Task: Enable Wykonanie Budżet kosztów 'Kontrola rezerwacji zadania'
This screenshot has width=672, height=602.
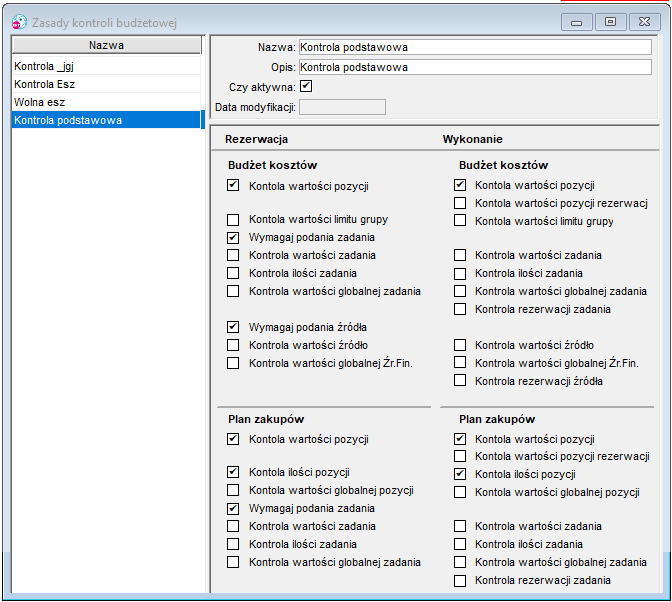Action: coord(460,309)
